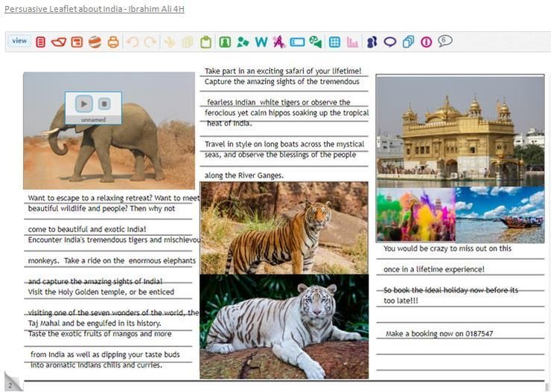Image resolution: width=551 pixels, height=392 pixels.
Task: Click text 'Taj Mahal and be engulfed'
Action: tap(72, 323)
